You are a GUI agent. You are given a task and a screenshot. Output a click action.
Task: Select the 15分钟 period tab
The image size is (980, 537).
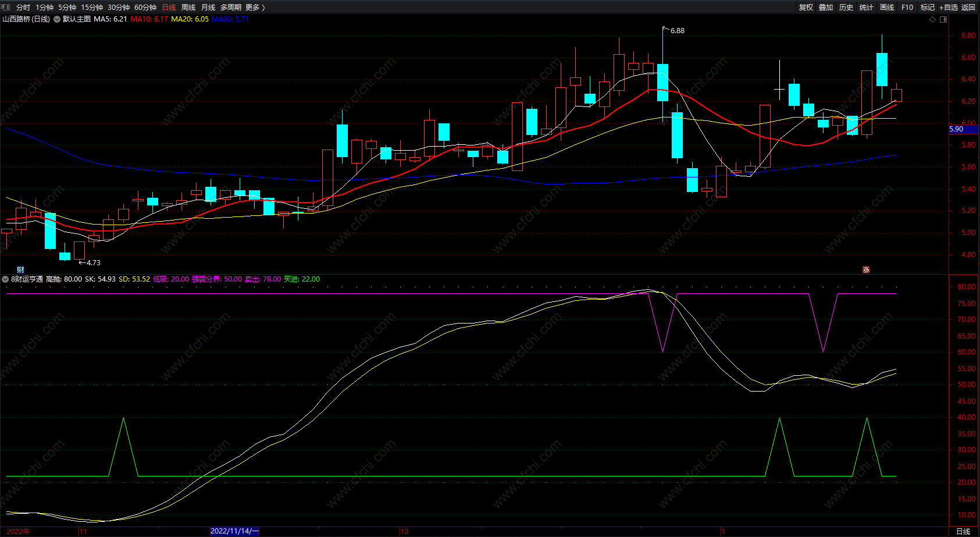click(x=92, y=8)
